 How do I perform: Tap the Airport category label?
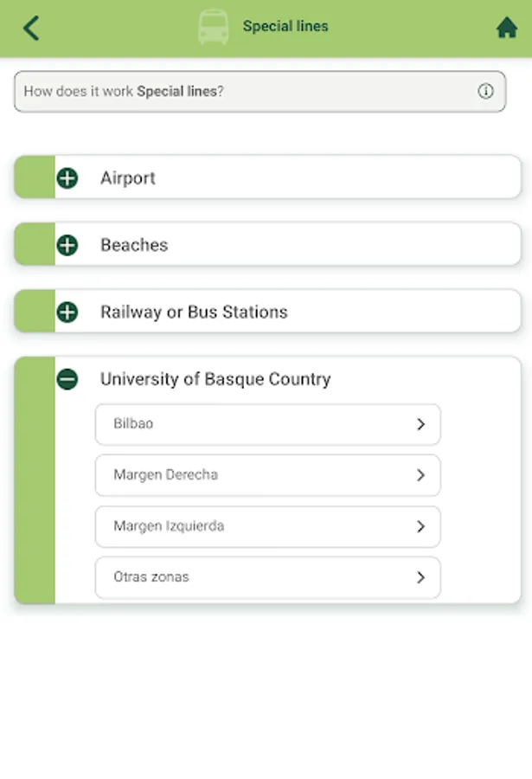(x=128, y=178)
